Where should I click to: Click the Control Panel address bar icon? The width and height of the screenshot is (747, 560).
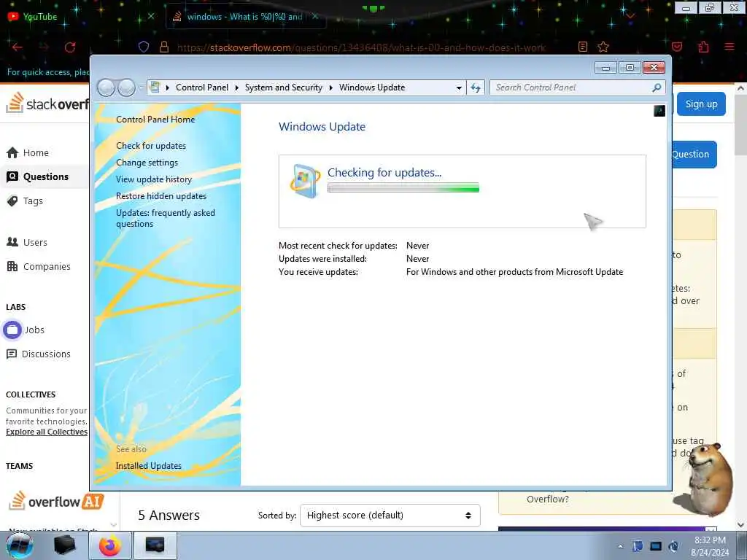155,87
